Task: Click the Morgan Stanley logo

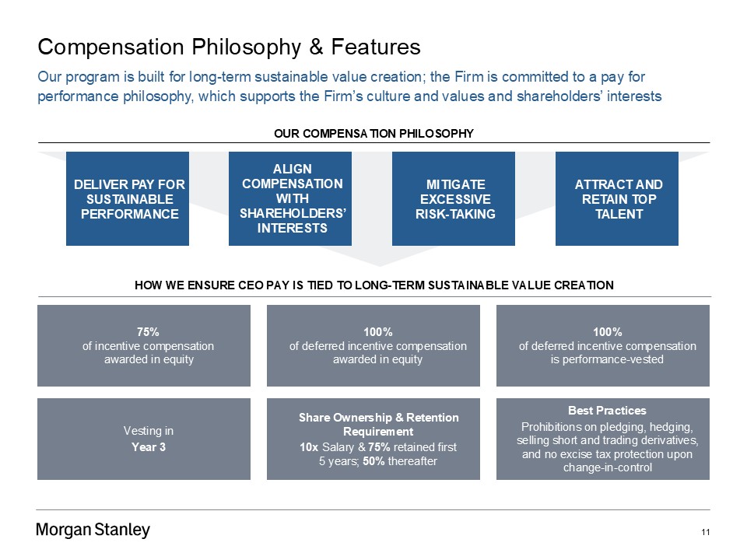Action: pyautogui.click(x=93, y=530)
